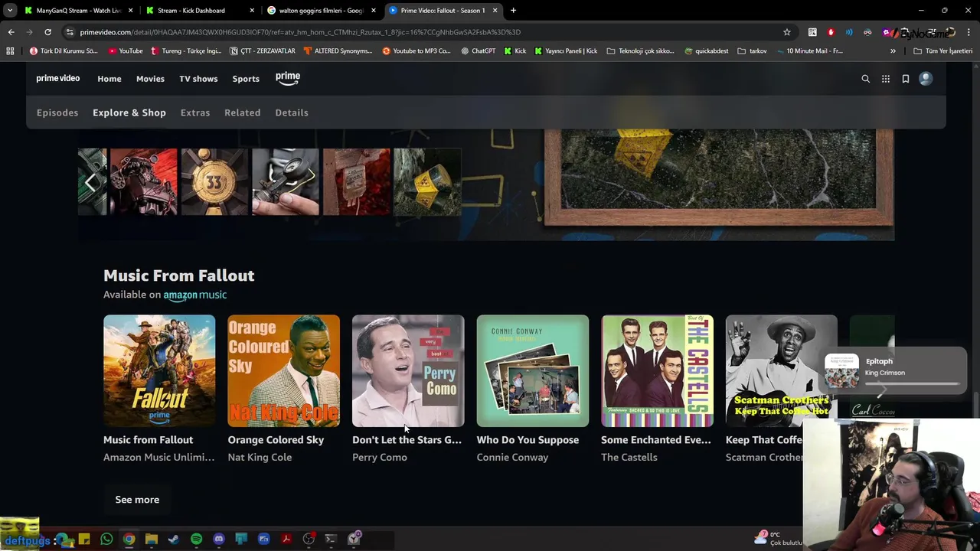980x551 pixels.
Task: Bookmark this page with the star icon
Action: pos(786,32)
